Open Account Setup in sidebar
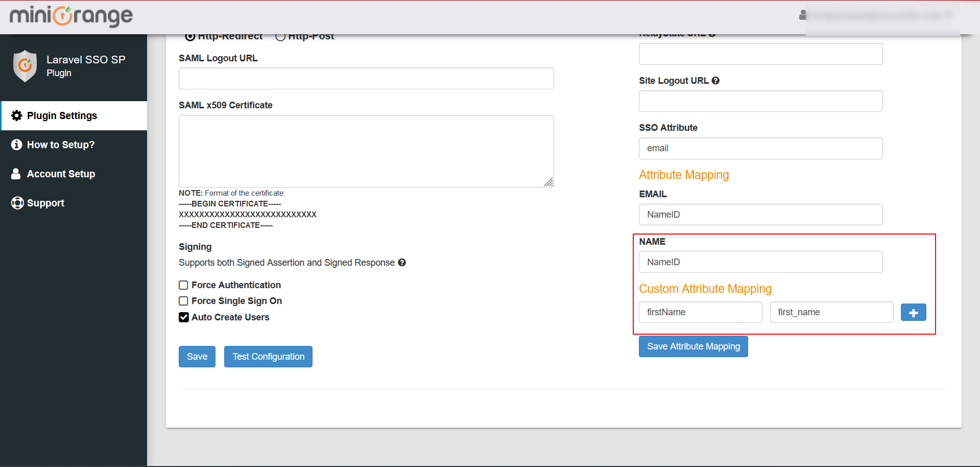Image resolution: width=980 pixels, height=467 pixels. (x=74, y=174)
